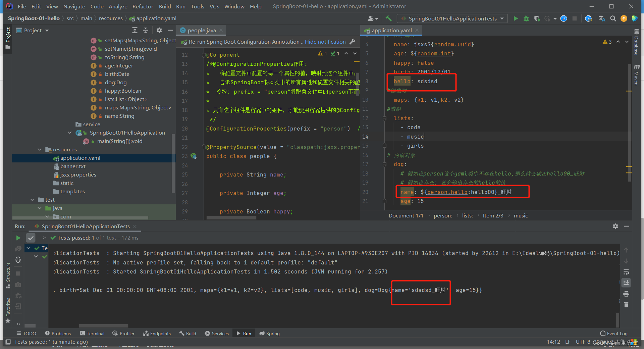Toggle show passed tests checkmark button
This screenshot has width=644, height=349.
click(31, 238)
